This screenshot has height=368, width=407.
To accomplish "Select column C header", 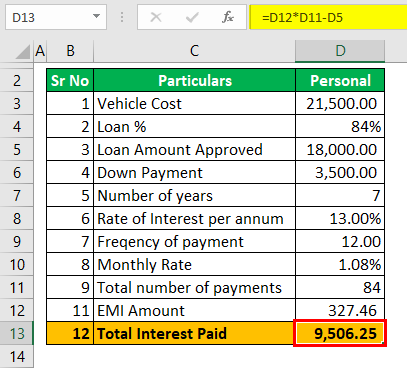I will coord(194,51).
